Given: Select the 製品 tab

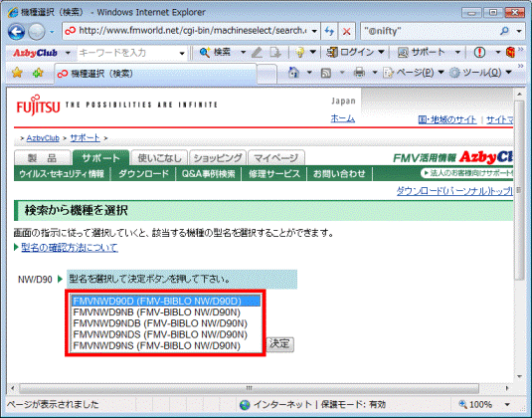Looking at the screenshot, I should 42,158.
